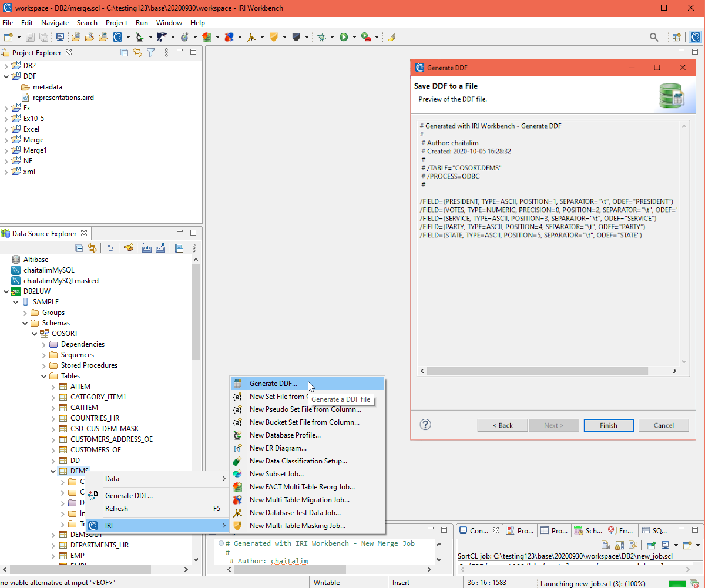
Task: Expand the Merge1 project node
Action: tap(6, 150)
